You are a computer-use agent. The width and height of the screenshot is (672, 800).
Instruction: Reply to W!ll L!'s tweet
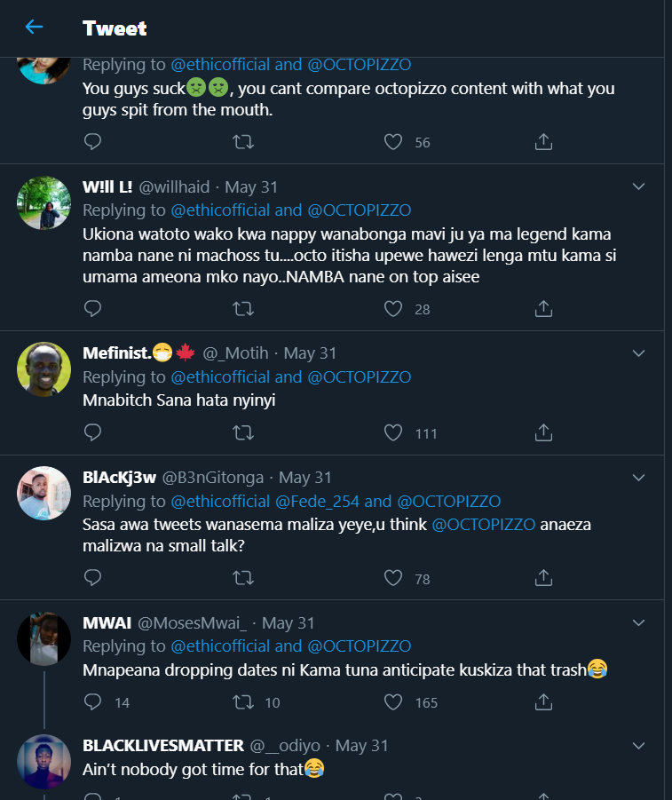[92, 308]
